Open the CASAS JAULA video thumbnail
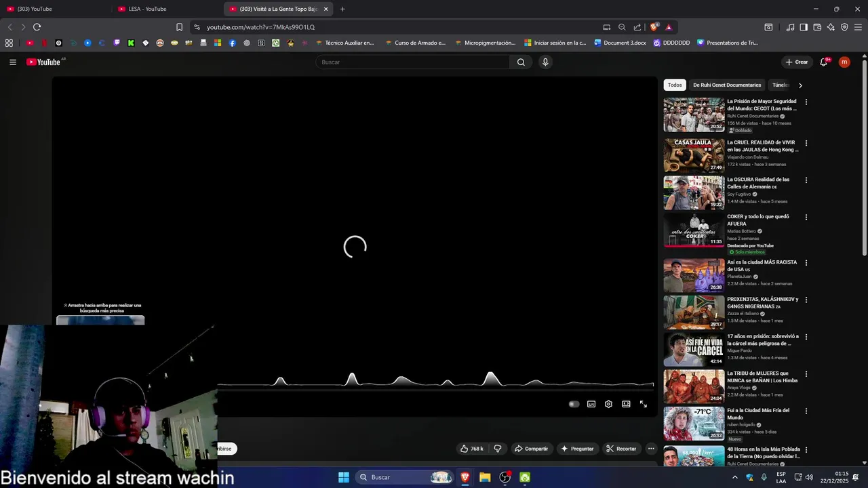This screenshot has height=488, width=868. [694, 155]
